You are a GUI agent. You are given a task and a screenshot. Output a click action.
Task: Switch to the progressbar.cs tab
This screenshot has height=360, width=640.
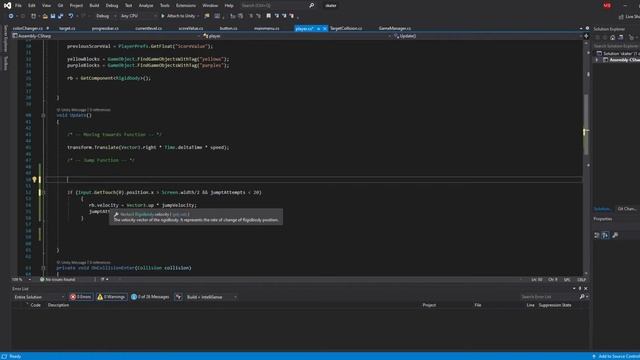[105, 29]
